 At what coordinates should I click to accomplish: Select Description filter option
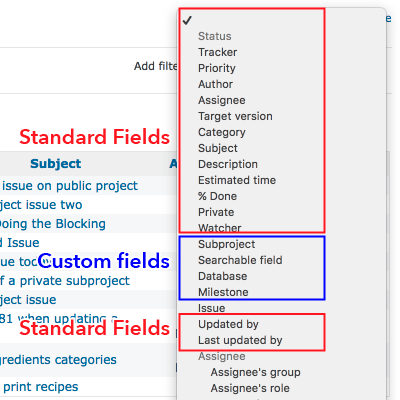point(228,164)
